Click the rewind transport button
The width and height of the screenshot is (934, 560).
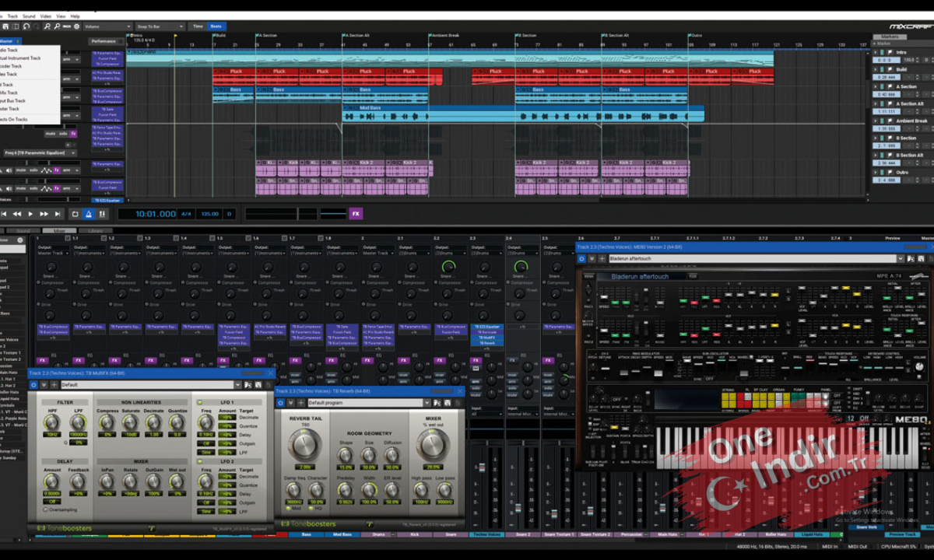[x=17, y=213]
